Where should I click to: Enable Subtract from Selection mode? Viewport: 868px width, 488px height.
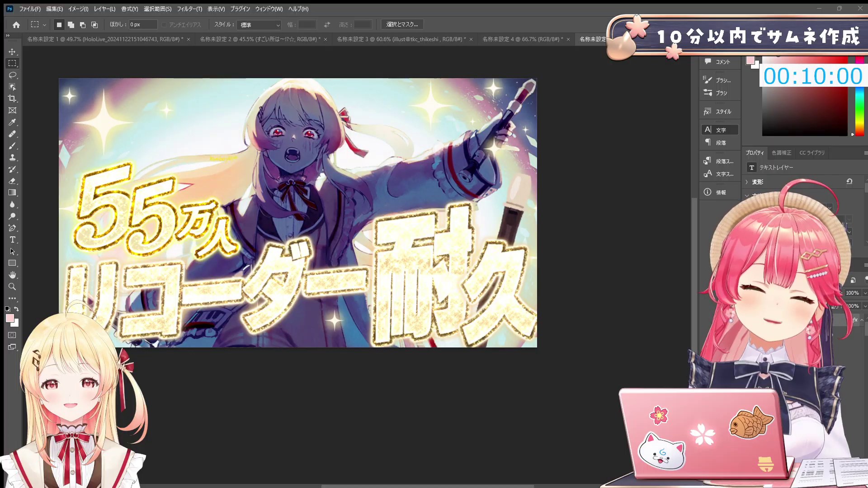83,24
